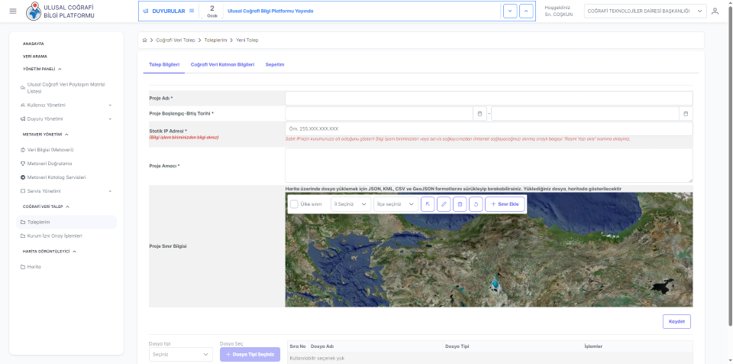
Task: Open the Duyurular list icon
Action: coord(192,11)
